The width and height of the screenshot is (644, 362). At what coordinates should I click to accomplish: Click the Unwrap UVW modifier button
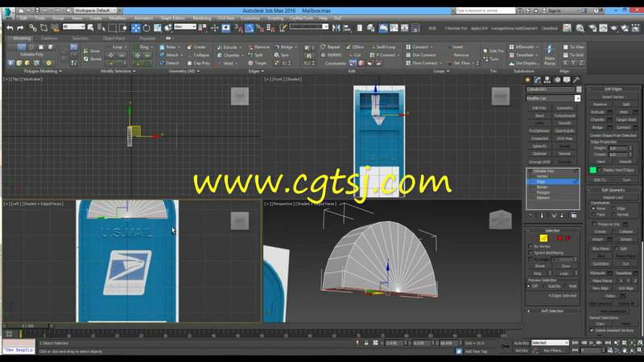(x=539, y=162)
